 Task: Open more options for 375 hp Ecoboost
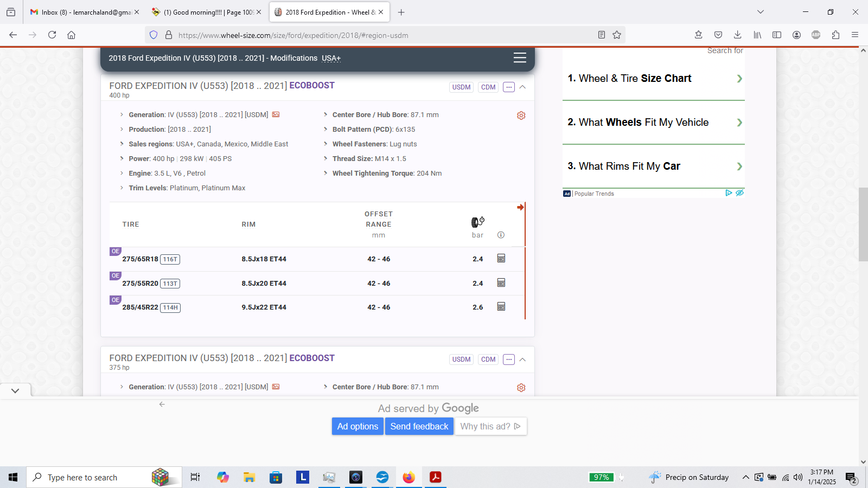(x=508, y=359)
